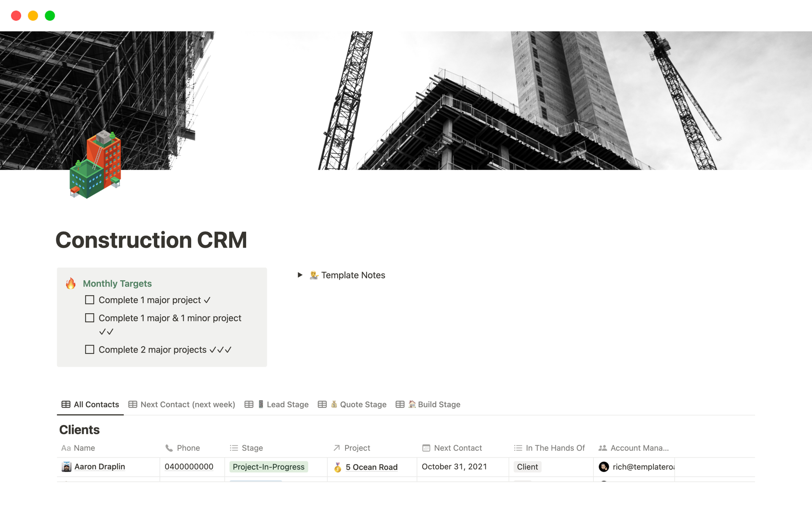Click the building page icon
812x508 pixels.
pyautogui.click(x=96, y=165)
